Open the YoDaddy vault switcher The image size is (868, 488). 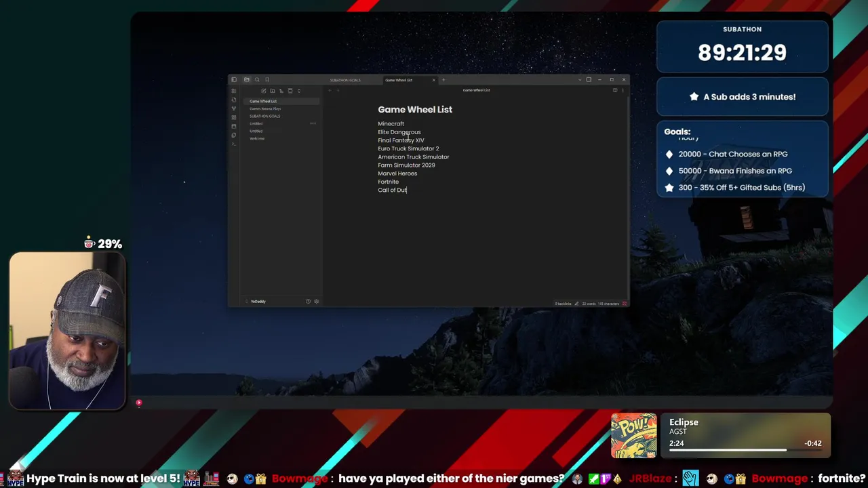pos(258,301)
